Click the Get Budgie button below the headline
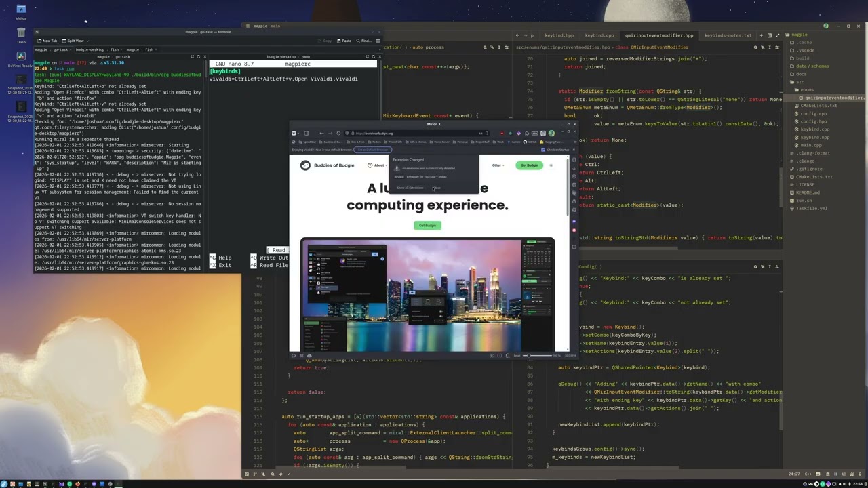Viewport: 868px width, 488px height. (427, 225)
